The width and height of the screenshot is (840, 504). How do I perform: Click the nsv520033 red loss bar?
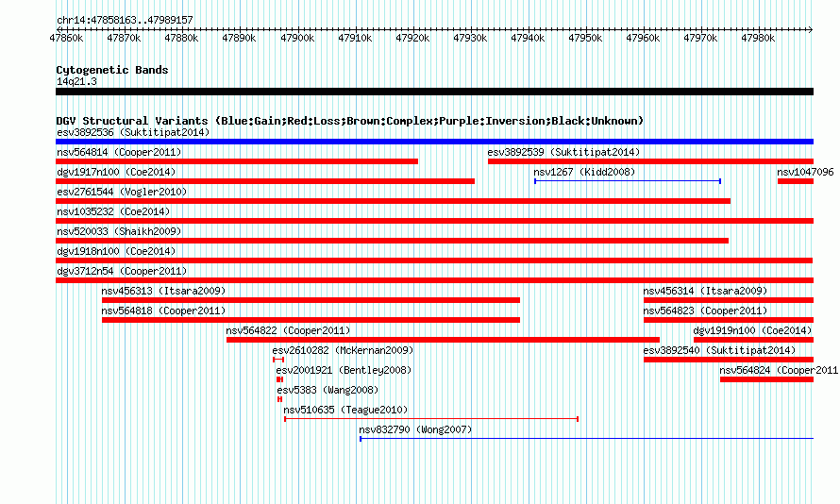392,241
